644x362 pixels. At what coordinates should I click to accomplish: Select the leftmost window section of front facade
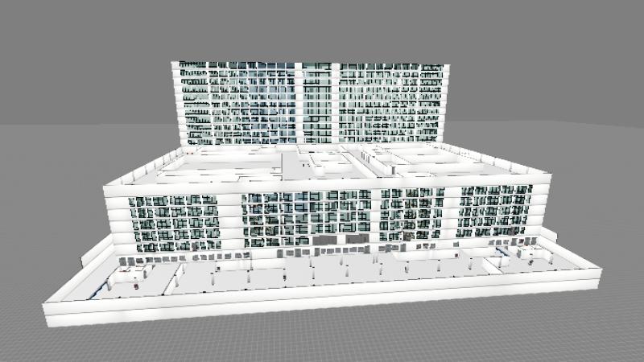click(x=171, y=221)
